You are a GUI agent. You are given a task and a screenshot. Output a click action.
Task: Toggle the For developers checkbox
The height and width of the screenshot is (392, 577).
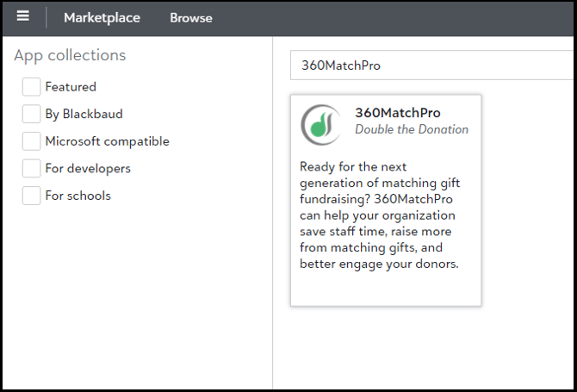31,168
